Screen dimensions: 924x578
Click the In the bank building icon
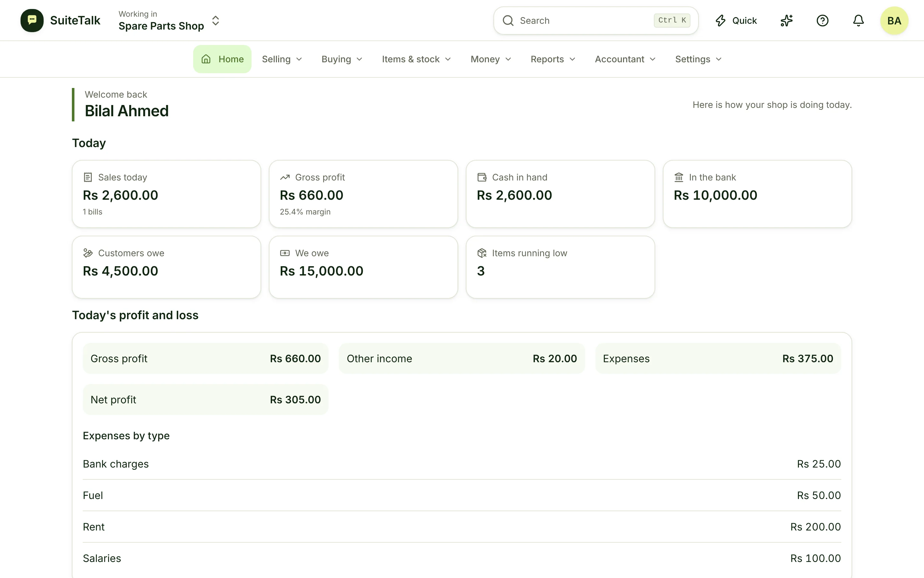pyautogui.click(x=679, y=177)
